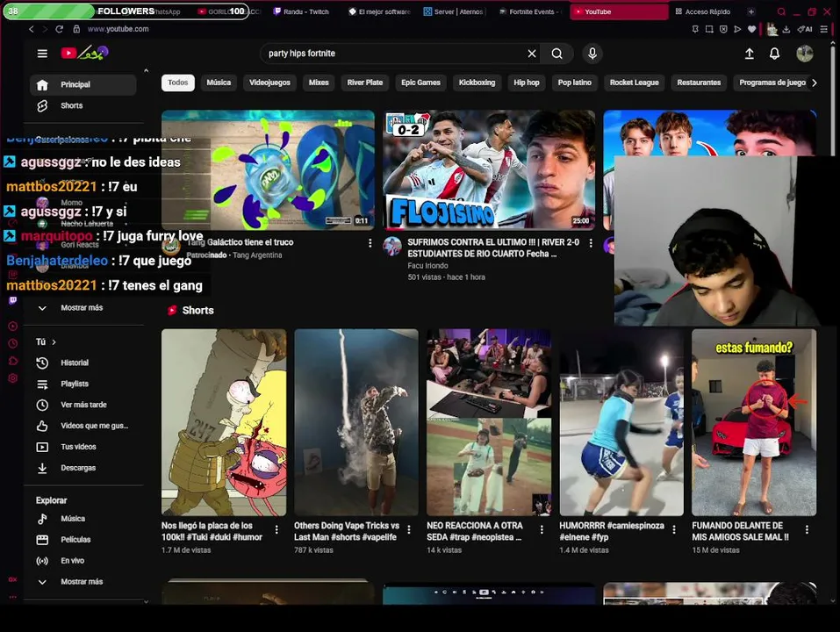Screen dimensions: 840x632
Task: Open the vape tricks short thumbnail
Action: coord(356,422)
